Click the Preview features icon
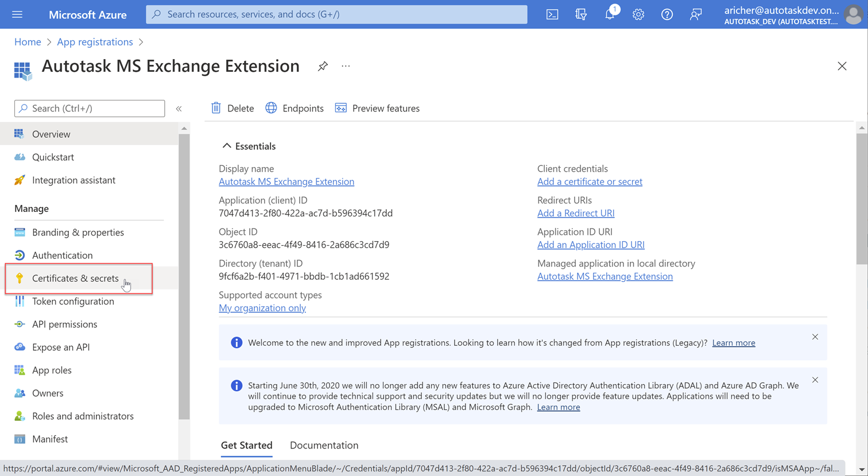 click(341, 108)
